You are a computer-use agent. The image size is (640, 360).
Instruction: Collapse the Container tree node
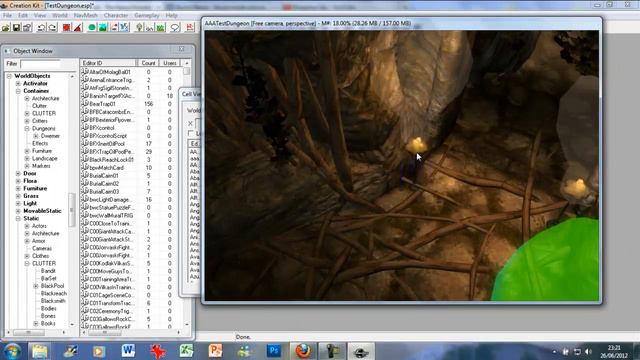[18, 91]
